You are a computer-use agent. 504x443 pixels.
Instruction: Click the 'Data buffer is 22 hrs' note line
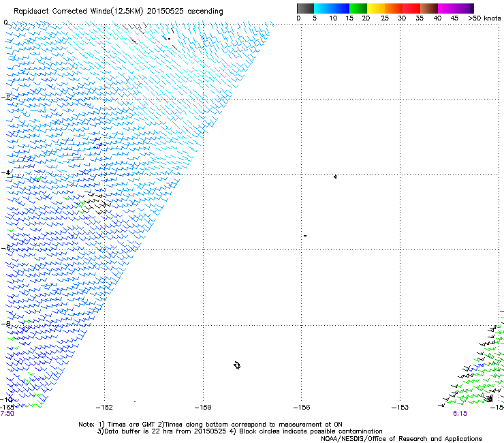(240, 431)
